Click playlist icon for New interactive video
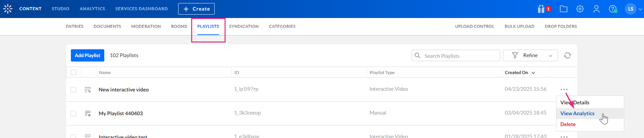 88,90
